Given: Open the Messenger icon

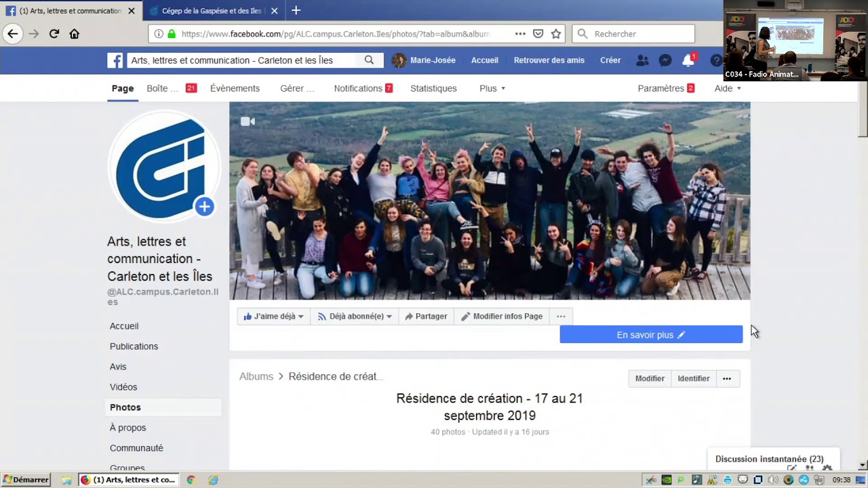Looking at the screenshot, I should [x=665, y=60].
